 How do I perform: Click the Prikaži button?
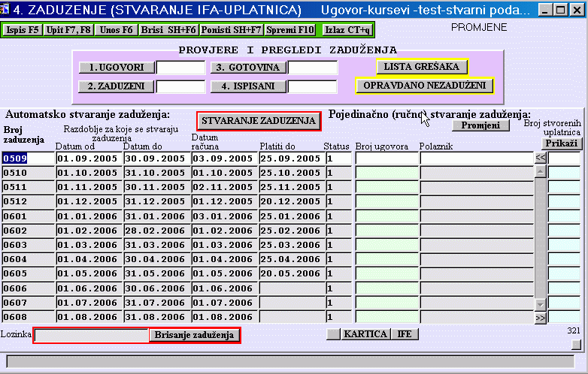pos(562,143)
